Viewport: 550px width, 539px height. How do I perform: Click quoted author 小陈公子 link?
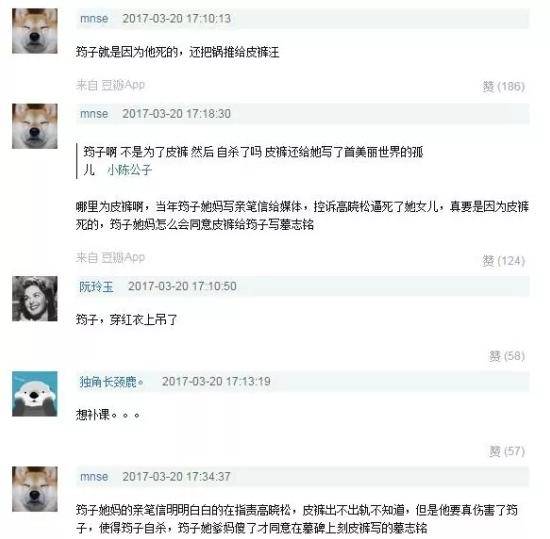pos(129,170)
